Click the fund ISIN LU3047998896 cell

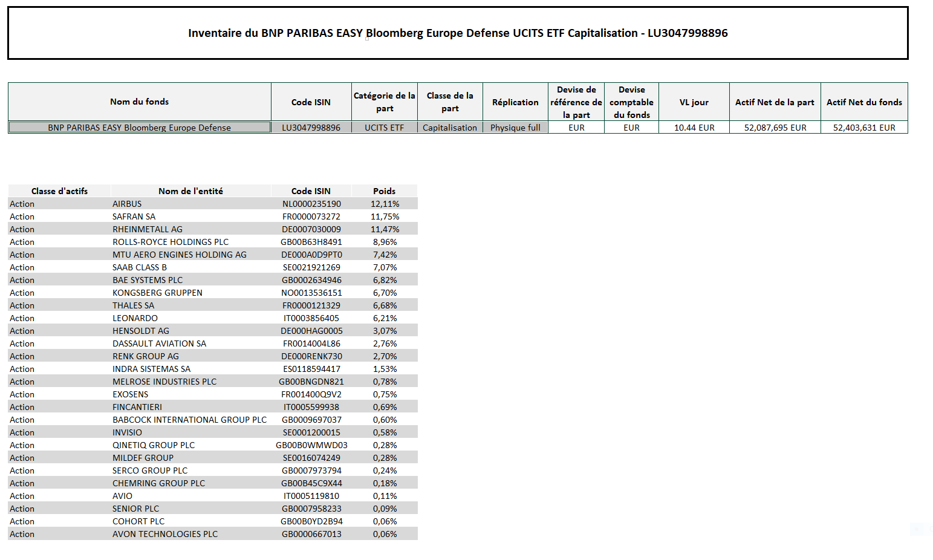click(x=311, y=128)
